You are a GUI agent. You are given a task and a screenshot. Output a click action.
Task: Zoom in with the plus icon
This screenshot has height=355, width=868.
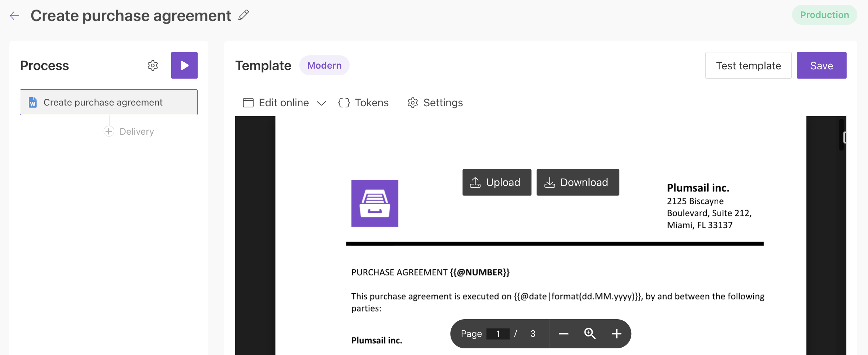pos(617,334)
